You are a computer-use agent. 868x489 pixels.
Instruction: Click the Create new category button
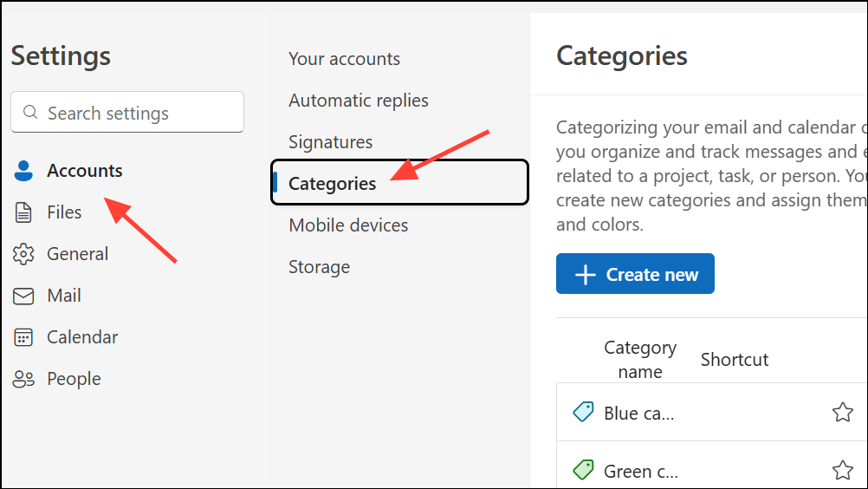click(x=635, y=274)
